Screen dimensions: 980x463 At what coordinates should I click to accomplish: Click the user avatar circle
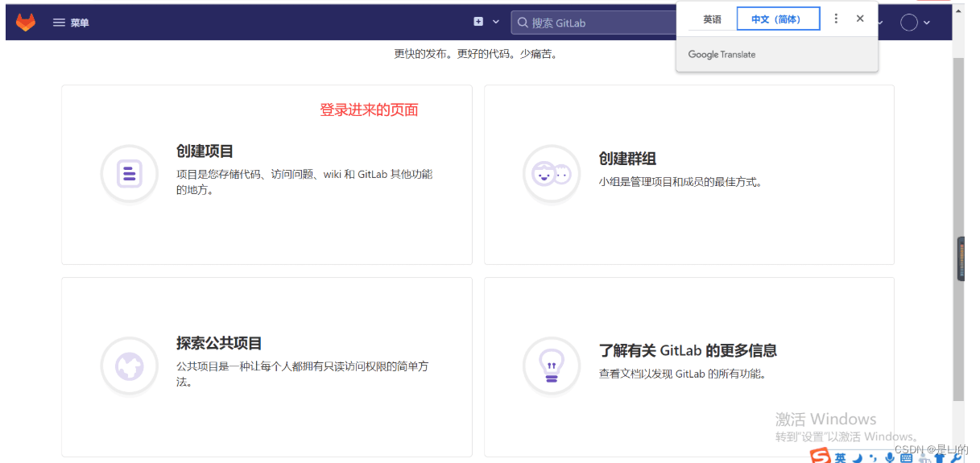tap(909, 23)
